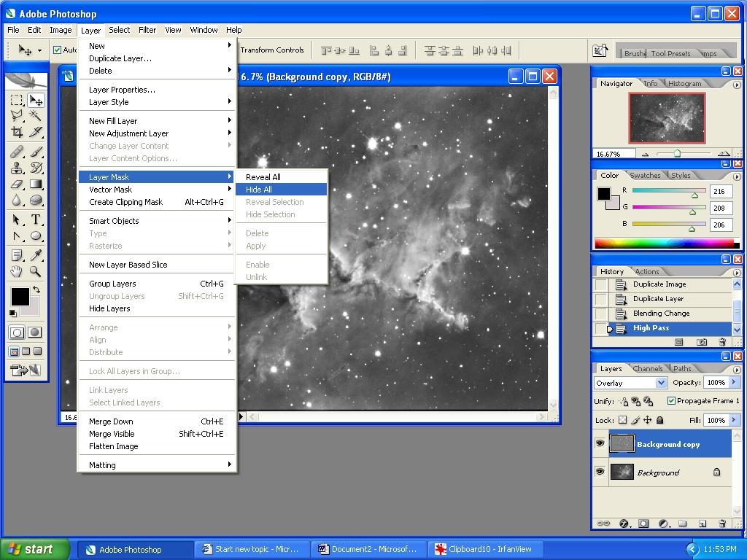This screenshot has width=747, height=560.
Task: Open History panel options menu
Action: coord(737,273)
